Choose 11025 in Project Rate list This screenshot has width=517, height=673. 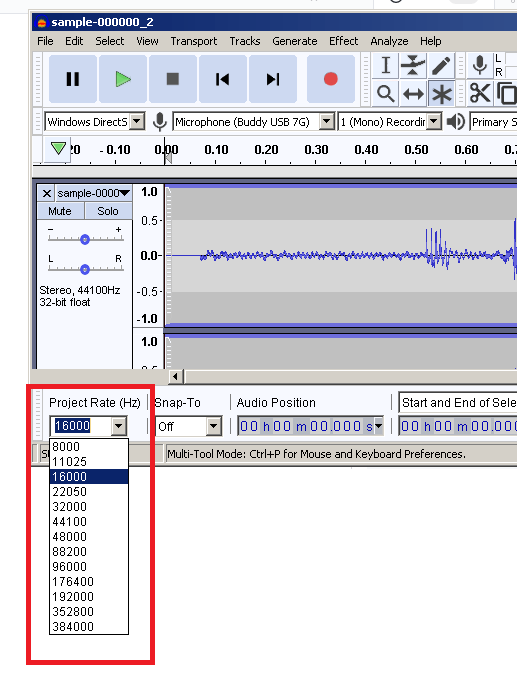pyautogui.click(x=89, y=461)
